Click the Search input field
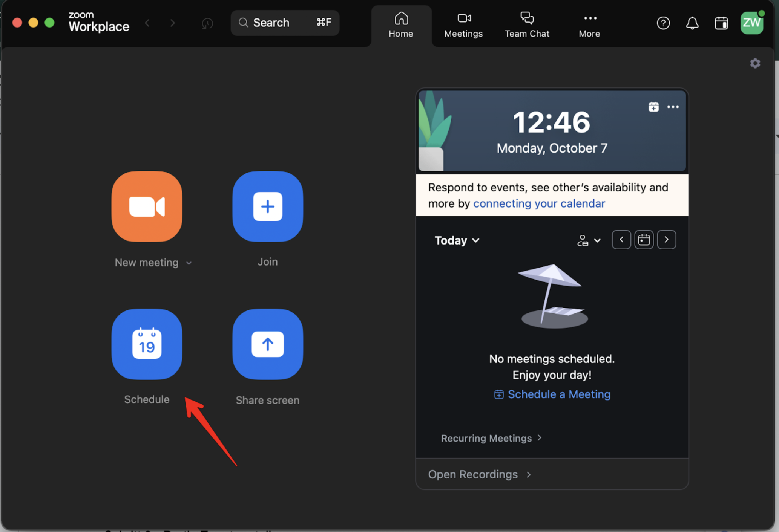Image resolution: width=779 pixels, height=532 pixels. (285, 23)
